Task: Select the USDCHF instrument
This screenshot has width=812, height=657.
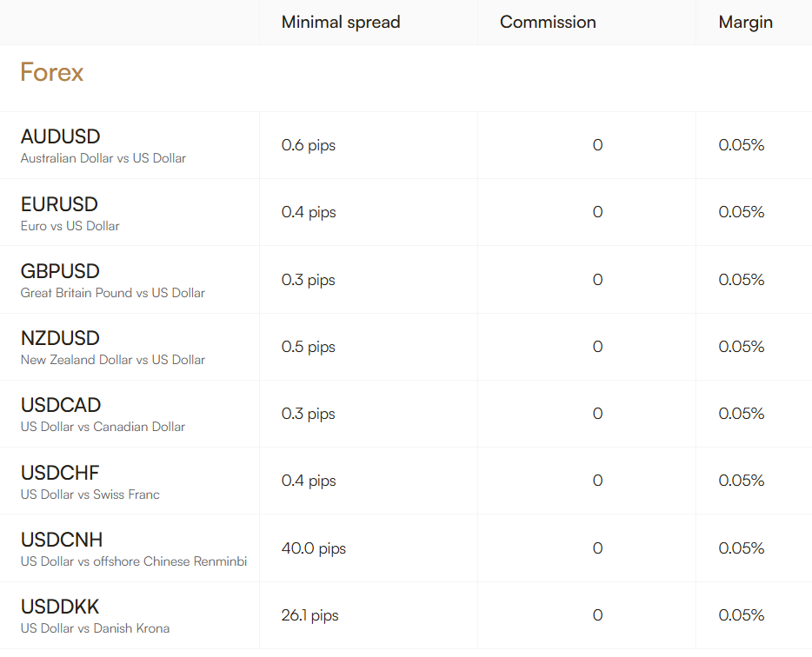Action: click(x=60, y=474)
